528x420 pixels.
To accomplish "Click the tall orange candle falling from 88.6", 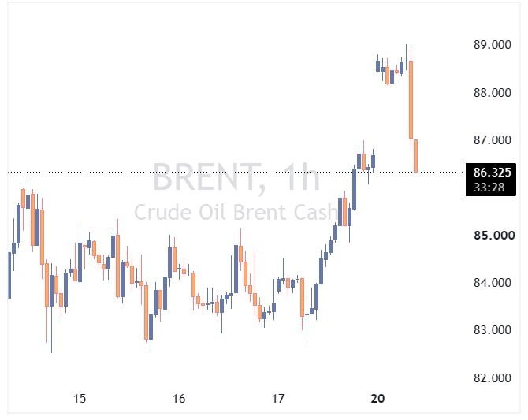I will (x=411, y=100).
